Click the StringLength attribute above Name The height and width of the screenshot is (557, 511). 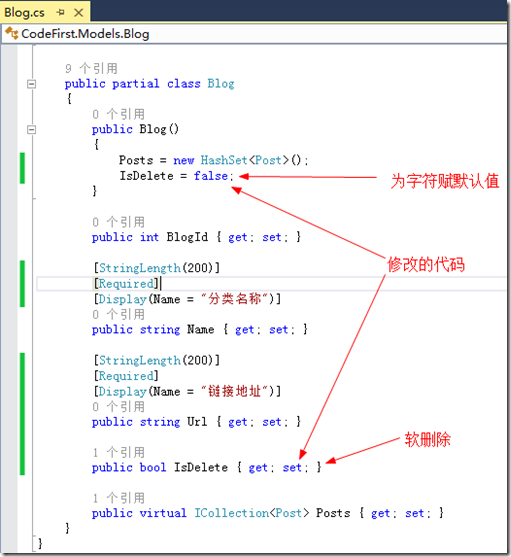pos(139,268)
